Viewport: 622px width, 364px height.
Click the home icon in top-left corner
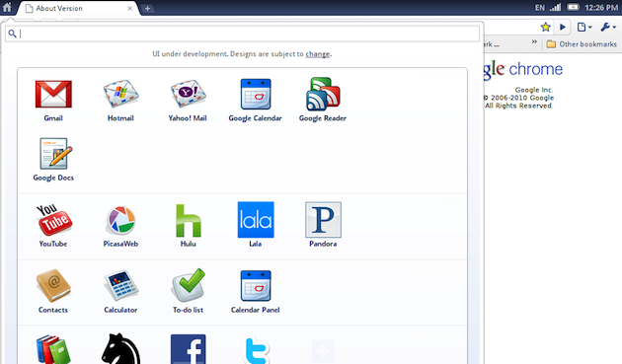[7, 7]
